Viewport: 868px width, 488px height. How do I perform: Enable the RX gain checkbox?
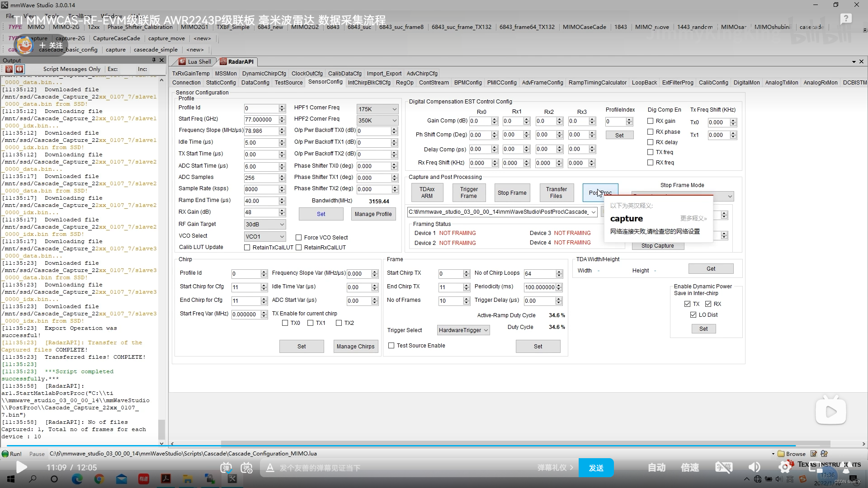point(650,121)
